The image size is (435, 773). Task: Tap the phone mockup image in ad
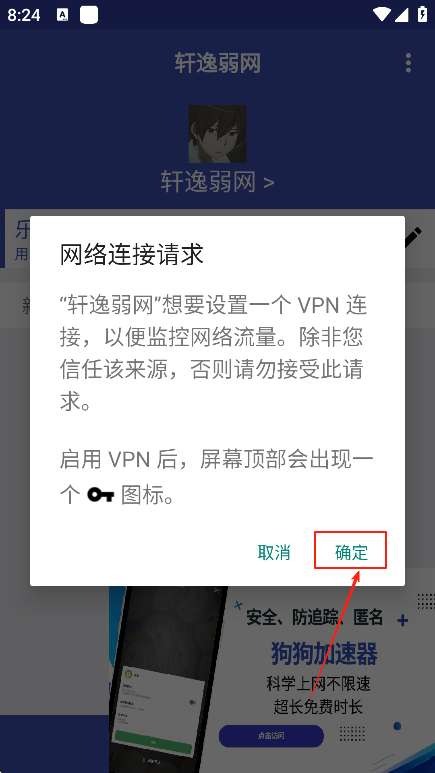(167, 678)
